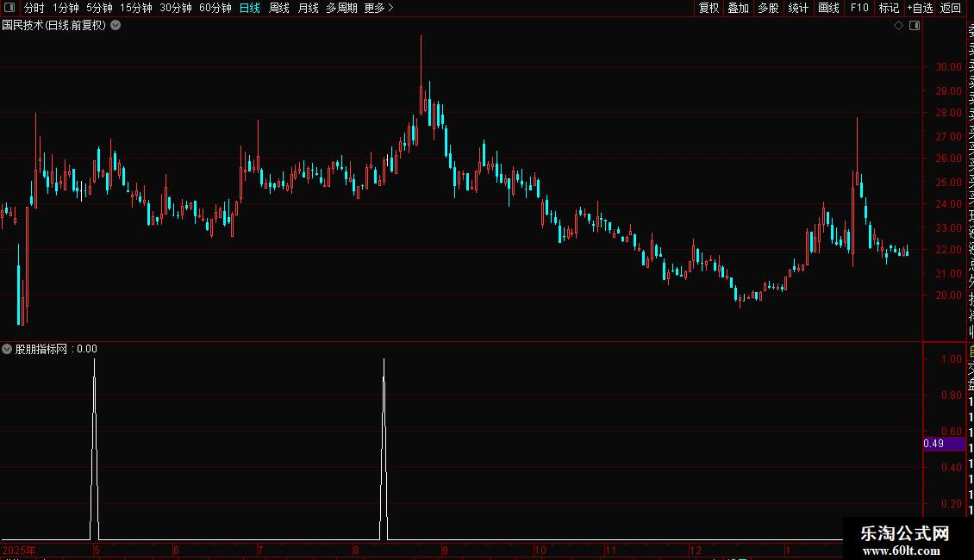Click the 复权 adjustment button
Screen dimensions: 974x560
pos(709,8)
